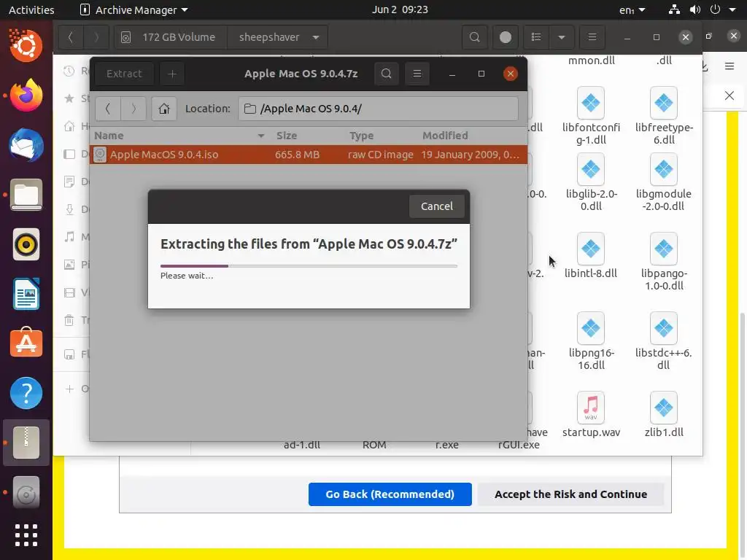Screen dimensions: 747x560
Task: Go forward in Files window
Action: point(96,37)
